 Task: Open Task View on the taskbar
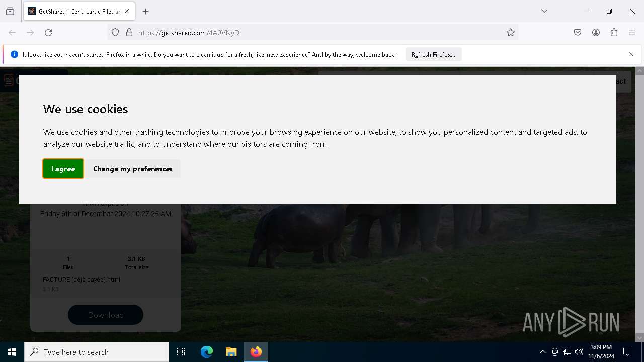click(x=181, y=352)
